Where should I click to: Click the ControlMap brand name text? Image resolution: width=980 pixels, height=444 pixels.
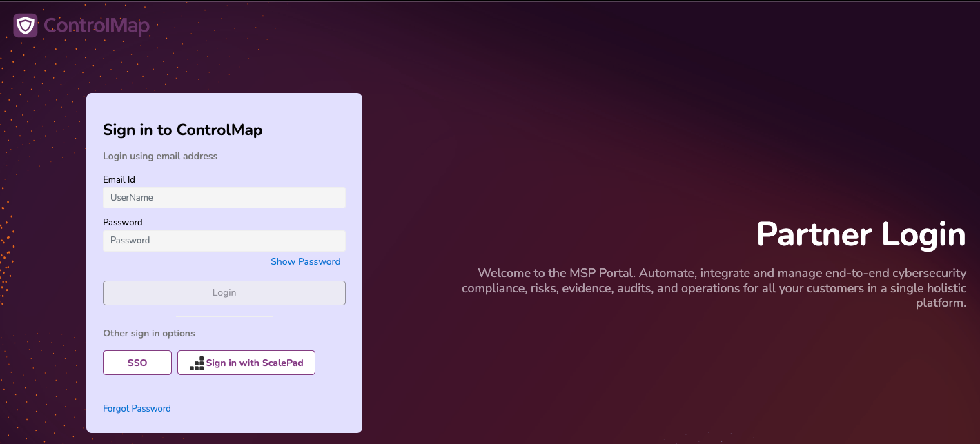[x=97, y=26]
